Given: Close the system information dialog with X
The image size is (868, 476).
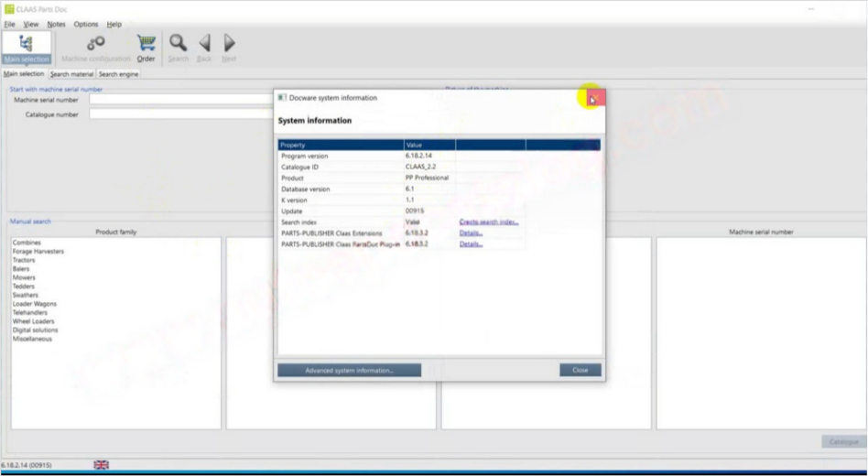Looking at the screenshot, I should [x=593, y=98].
